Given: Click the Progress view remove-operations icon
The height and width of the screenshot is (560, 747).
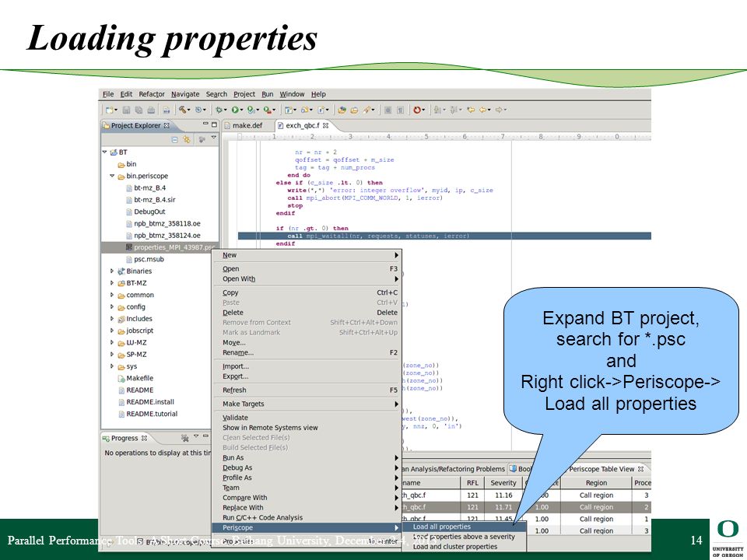Looking at the screenshot, I should (x=185, y=438).
